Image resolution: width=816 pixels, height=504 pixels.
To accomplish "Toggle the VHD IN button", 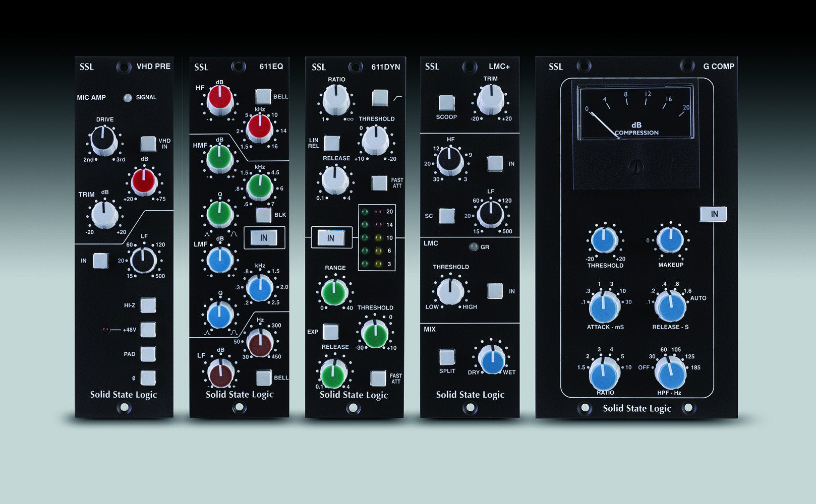I will click(148, 144).
